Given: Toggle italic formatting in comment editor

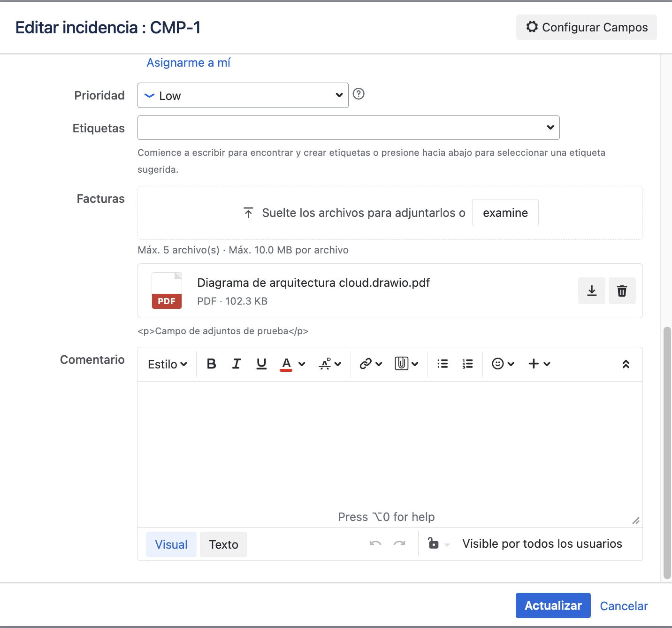Looking at the screenshot, I should (x=237, y=364).
